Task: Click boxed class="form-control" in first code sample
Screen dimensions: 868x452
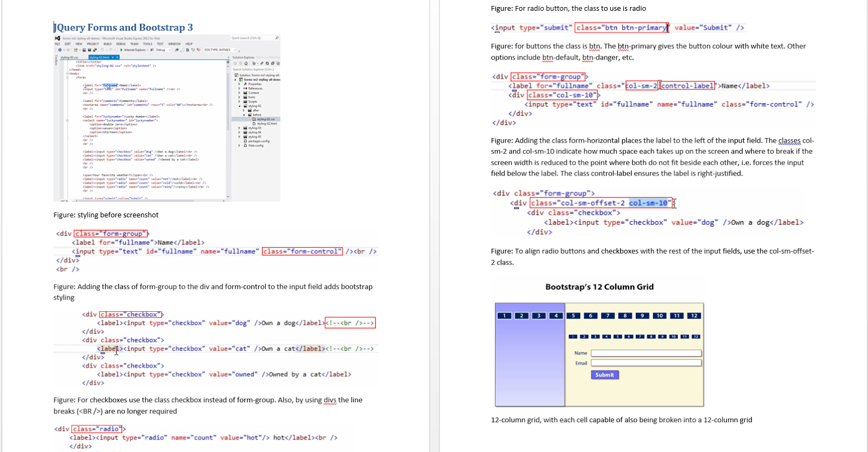Action: 302,251
